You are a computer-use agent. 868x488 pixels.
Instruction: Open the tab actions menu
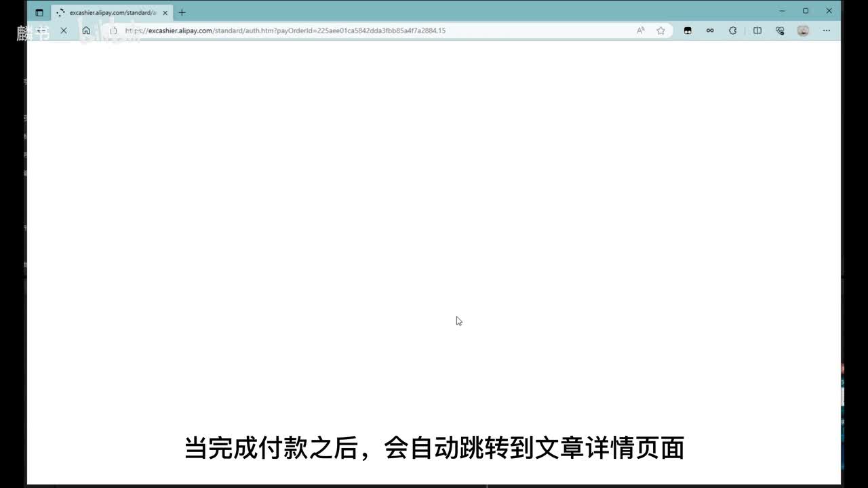[x=39, y=12]
